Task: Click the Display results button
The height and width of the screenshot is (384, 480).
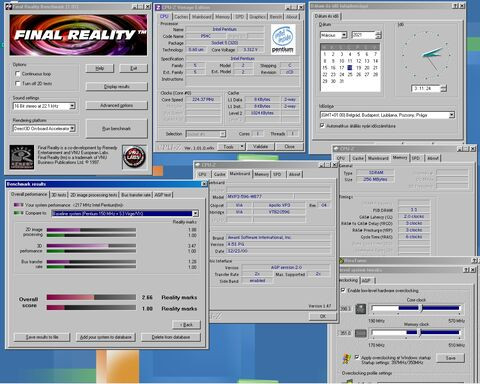Action: click(x=116, y=87)
